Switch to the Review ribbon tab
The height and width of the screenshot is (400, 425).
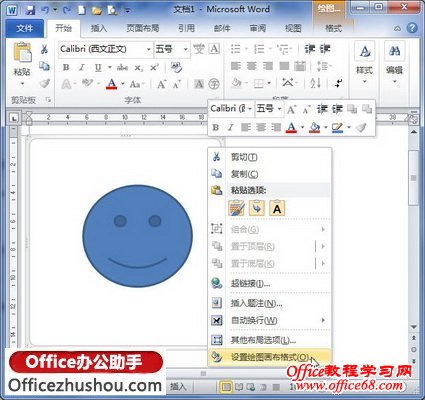point(258,29)
